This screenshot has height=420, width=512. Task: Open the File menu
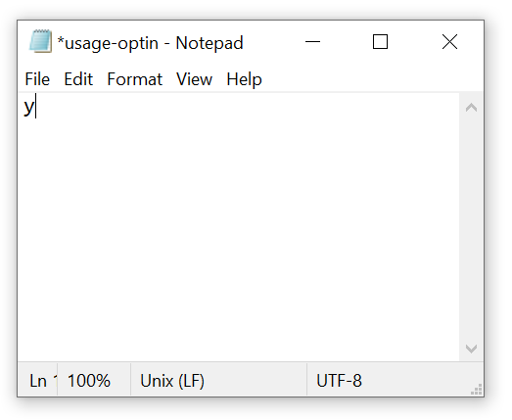click(x=37, y=79)
